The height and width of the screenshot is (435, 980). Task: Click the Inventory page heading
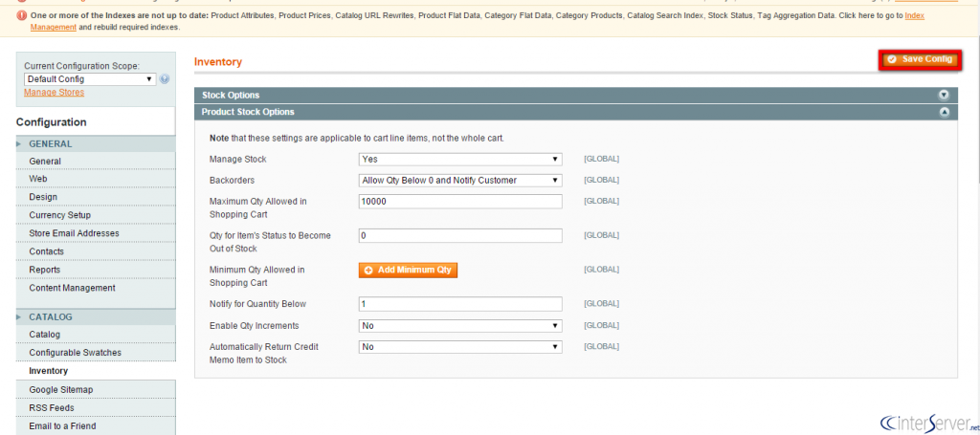pyautogui.click(x=218, y=62)
